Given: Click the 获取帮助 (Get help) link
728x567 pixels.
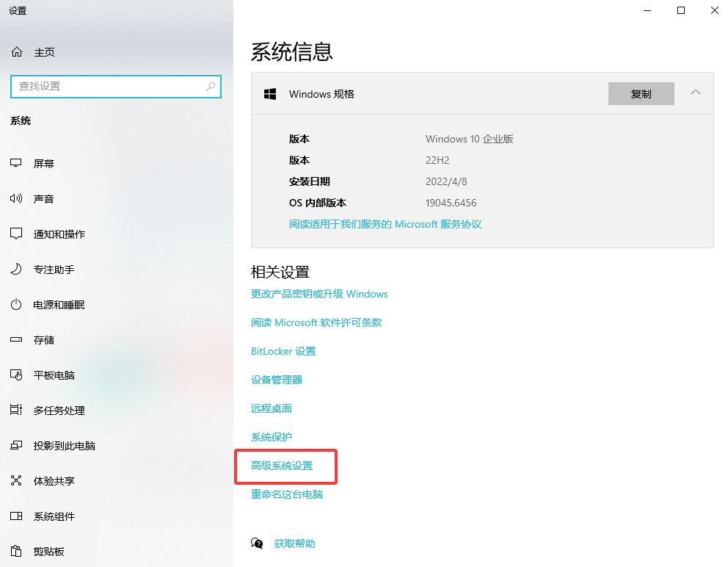Looking at the screenshot, I should 294,543.
